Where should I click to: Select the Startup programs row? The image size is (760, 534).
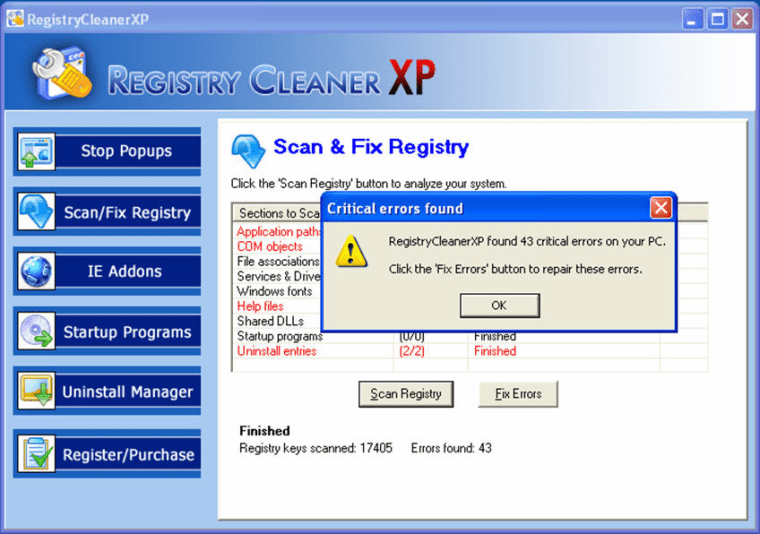[470, 336]
